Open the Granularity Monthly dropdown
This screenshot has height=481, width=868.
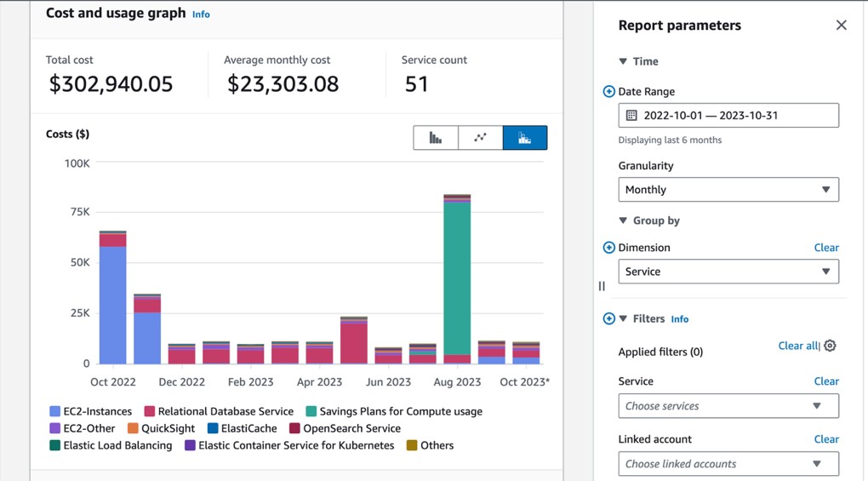pos(728,190)
